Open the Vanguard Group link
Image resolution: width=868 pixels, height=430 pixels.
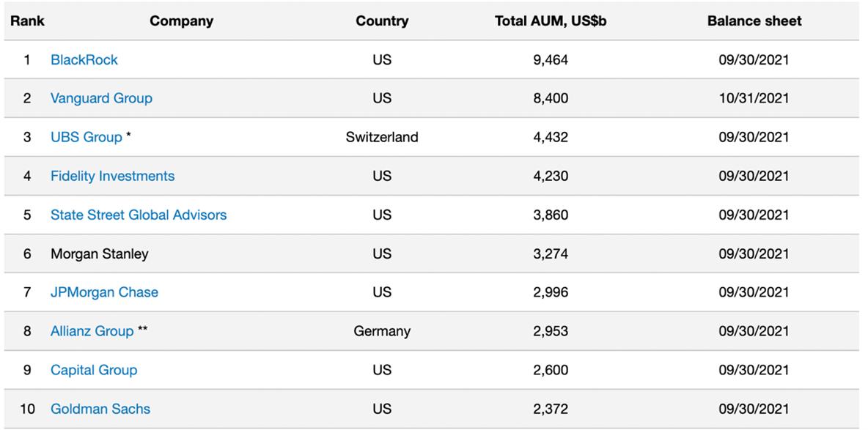tap(101, 98)
